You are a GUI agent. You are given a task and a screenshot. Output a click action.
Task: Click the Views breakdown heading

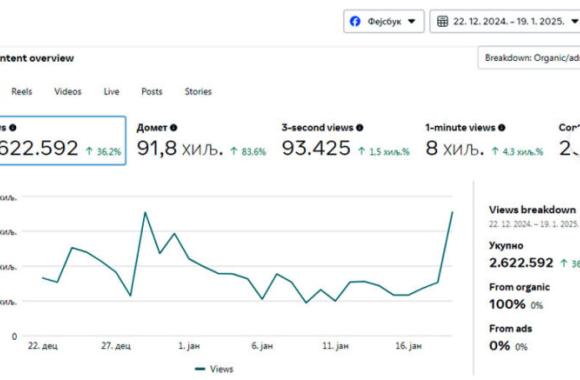[532, 210]
